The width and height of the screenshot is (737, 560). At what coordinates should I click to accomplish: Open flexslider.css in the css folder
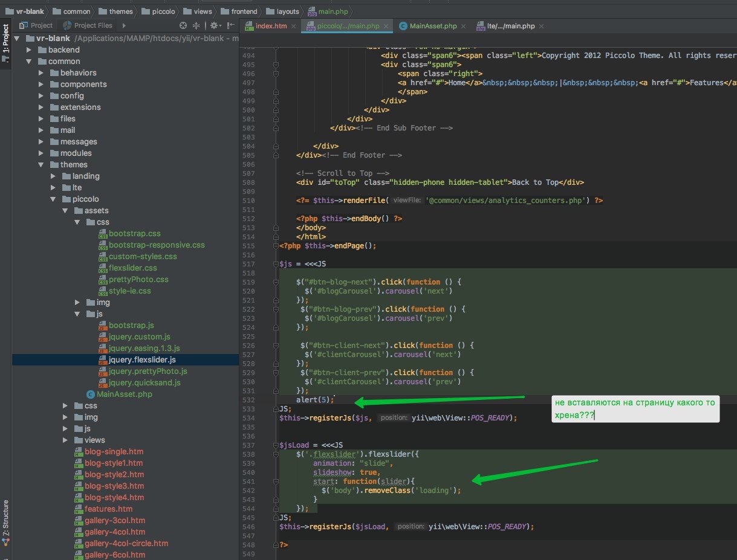click(x=132, y=268)
